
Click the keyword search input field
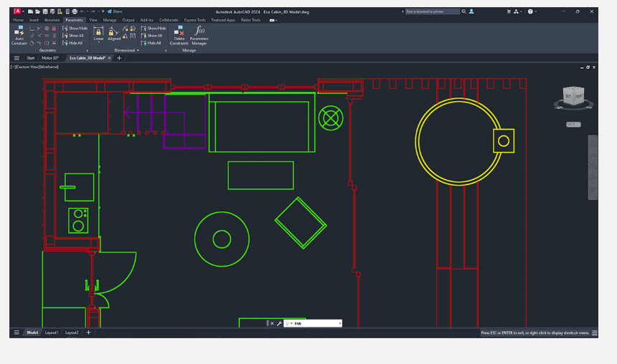433,11
